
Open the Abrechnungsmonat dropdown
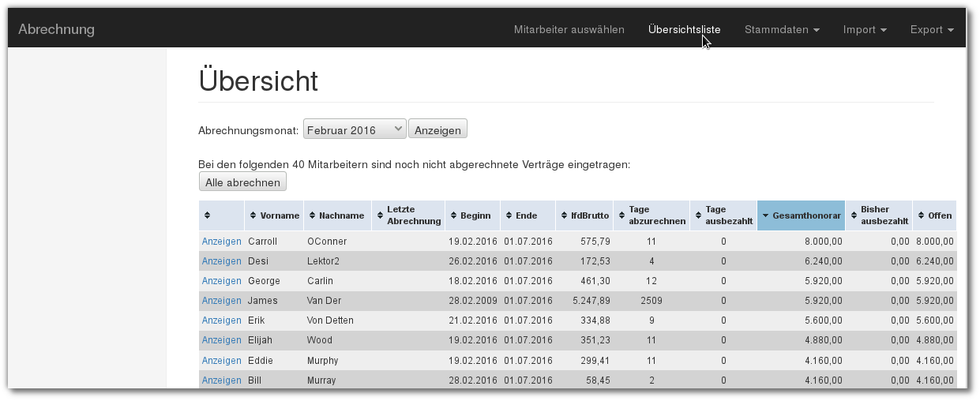355,129
